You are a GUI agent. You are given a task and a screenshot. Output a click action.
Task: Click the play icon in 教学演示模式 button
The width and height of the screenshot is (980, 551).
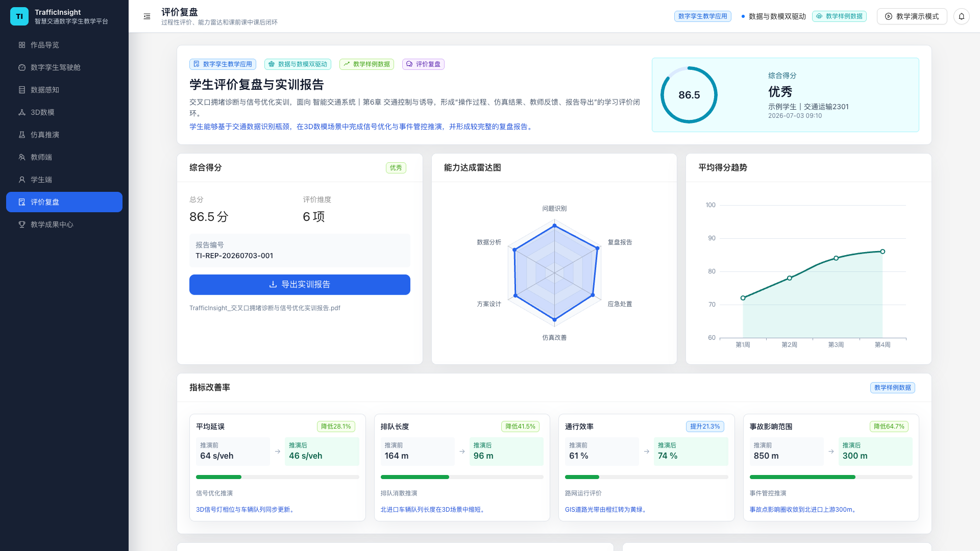point(889,16)
